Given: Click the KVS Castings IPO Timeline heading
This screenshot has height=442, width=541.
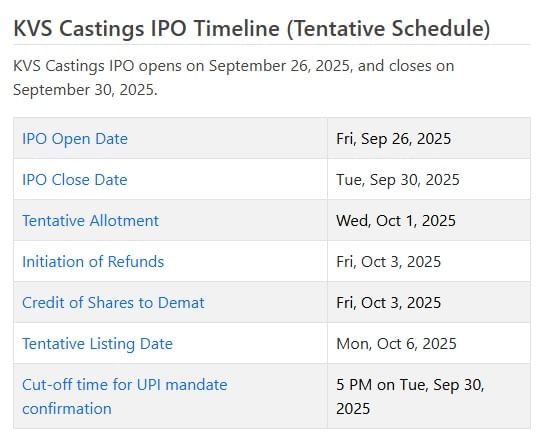Looking at the screenshot, I should tap(252, 28).
